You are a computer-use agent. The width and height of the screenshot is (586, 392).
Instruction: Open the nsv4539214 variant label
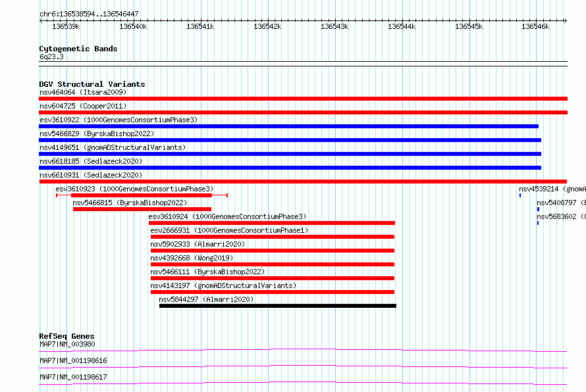point(552,189)
